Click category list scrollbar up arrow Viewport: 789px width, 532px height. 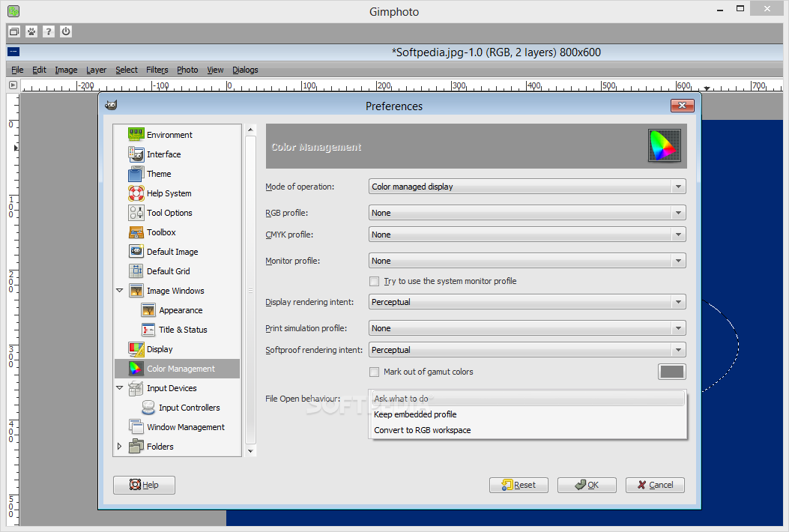pos(250,130)
